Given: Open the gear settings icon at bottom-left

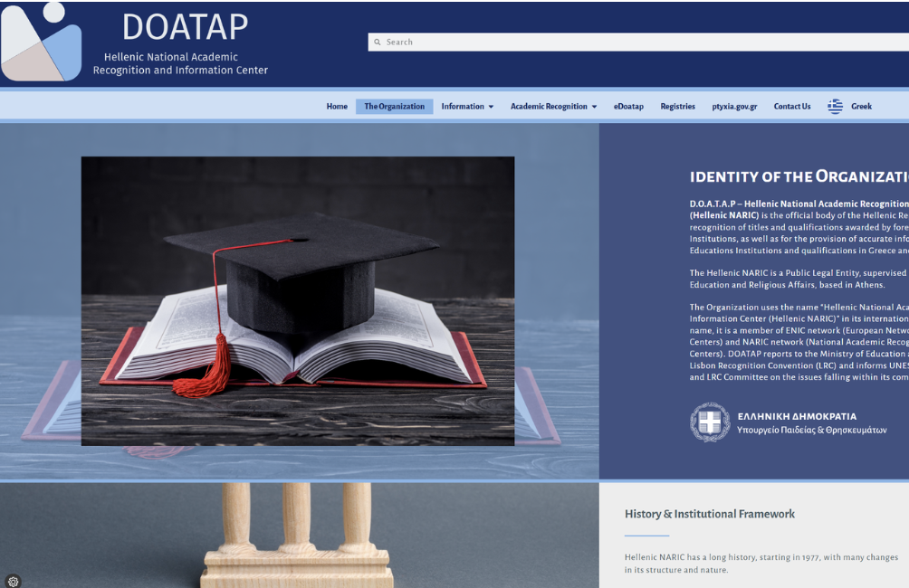Looking at the screenshot, I should (x=12, y=581).
